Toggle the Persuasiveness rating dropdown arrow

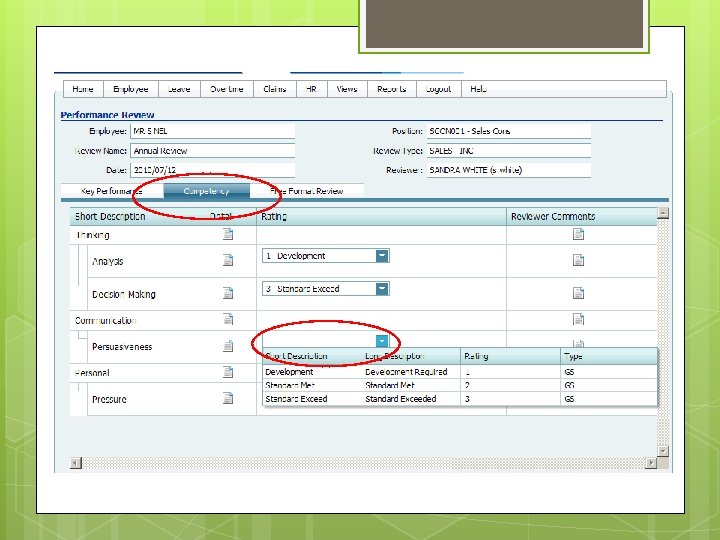click(x=382, y=341)
